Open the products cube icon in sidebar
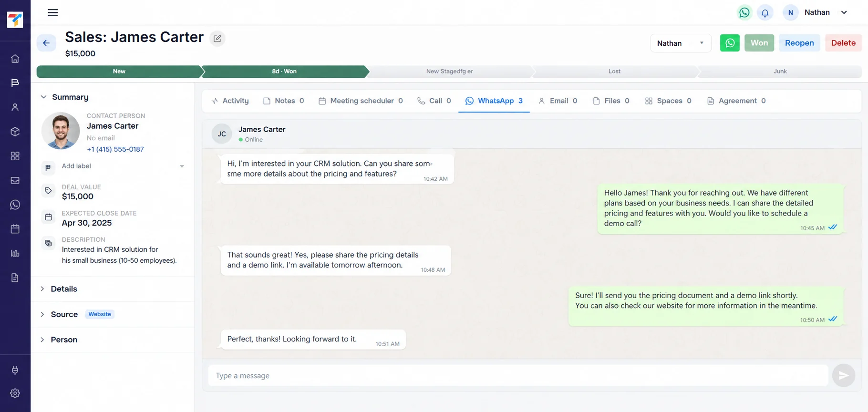 point(15,132)
